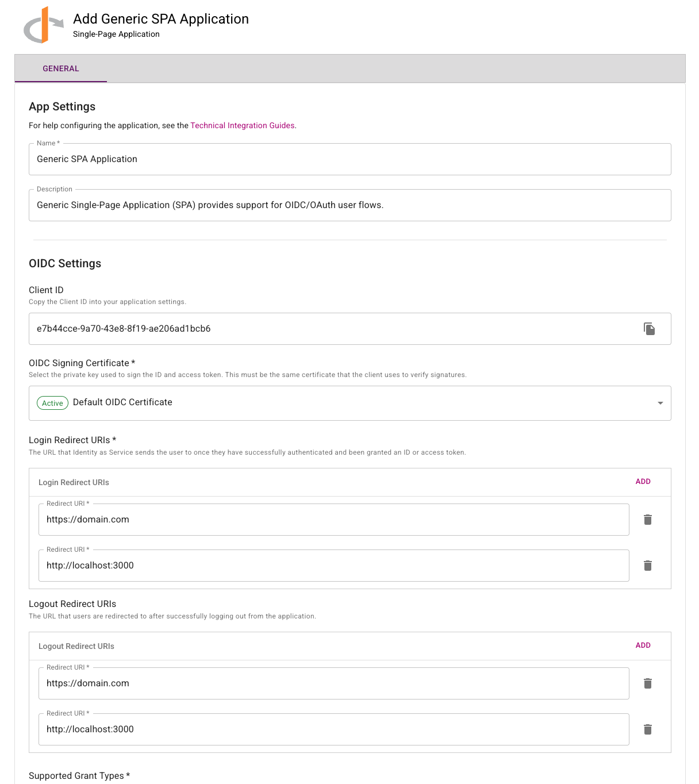Open the certificate selection list
This screenshot has width=699, height=784.
[349, 403]
